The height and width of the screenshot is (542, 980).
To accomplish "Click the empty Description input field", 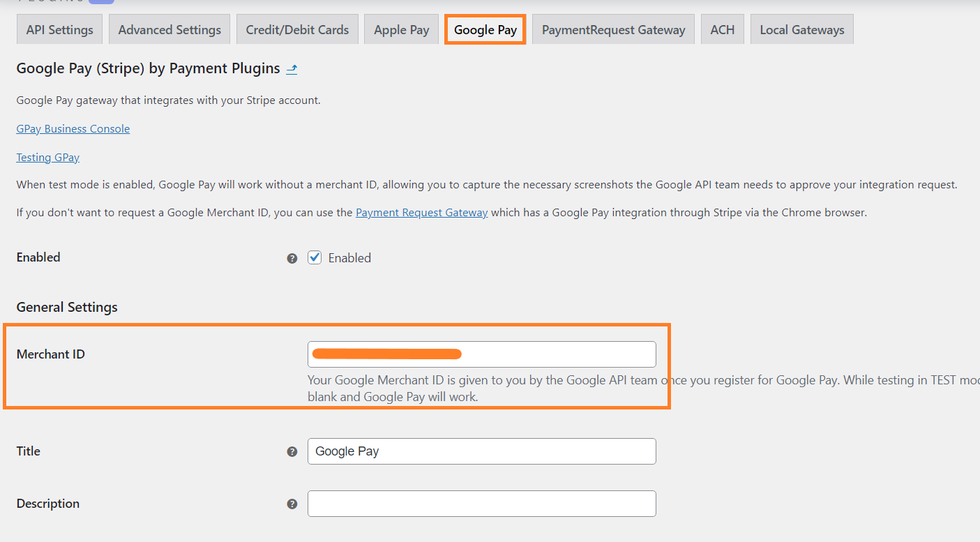I will 482,504.
